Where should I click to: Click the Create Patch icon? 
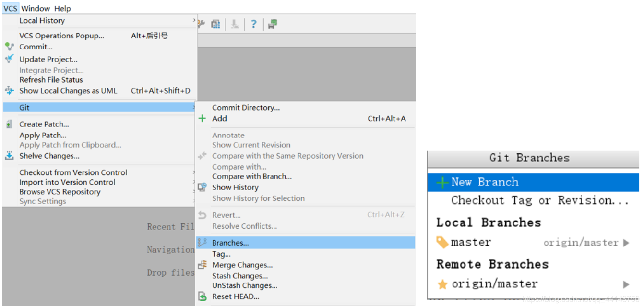coord(10,124)
